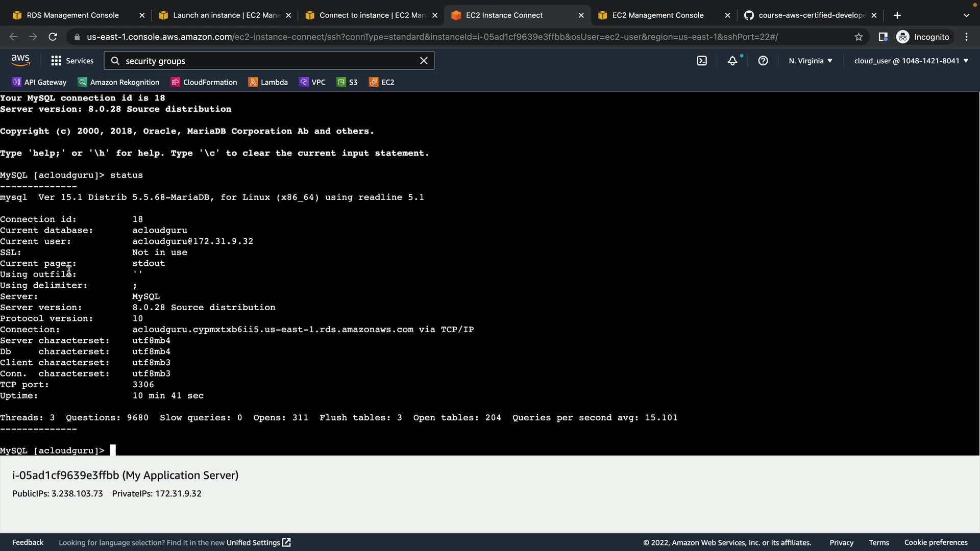The height and width of the screenshot is (551, 980).
Task: Open the notifications bell
Action: pyautogui.click(x=732, y=61)
